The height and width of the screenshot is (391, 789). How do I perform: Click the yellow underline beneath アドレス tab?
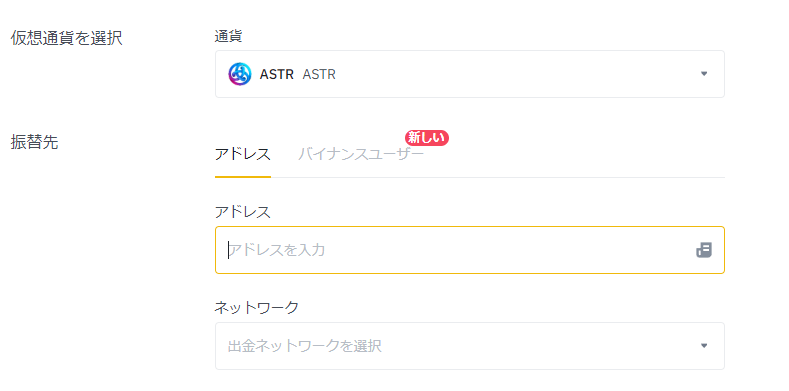[x=243, y=177]
